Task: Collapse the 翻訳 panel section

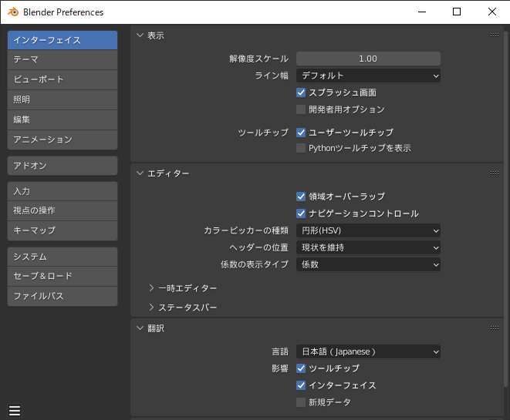Action: [x=140, y=328]
